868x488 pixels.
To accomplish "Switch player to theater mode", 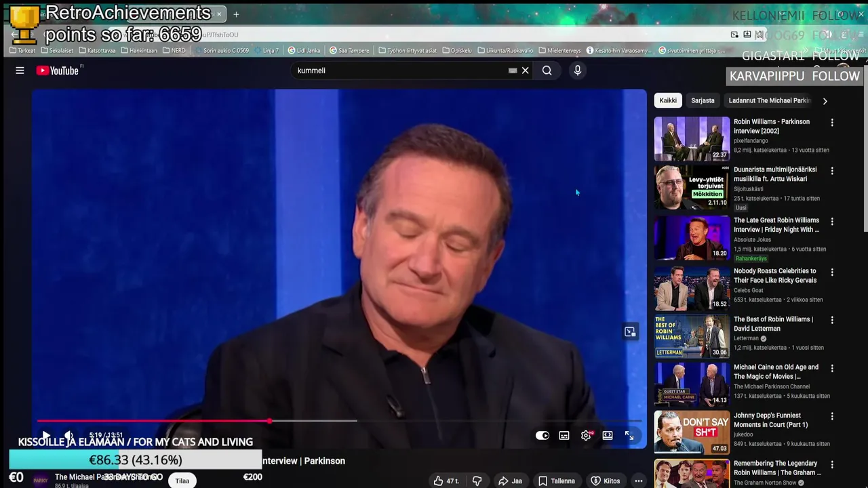I will click(x=608, y=436).
